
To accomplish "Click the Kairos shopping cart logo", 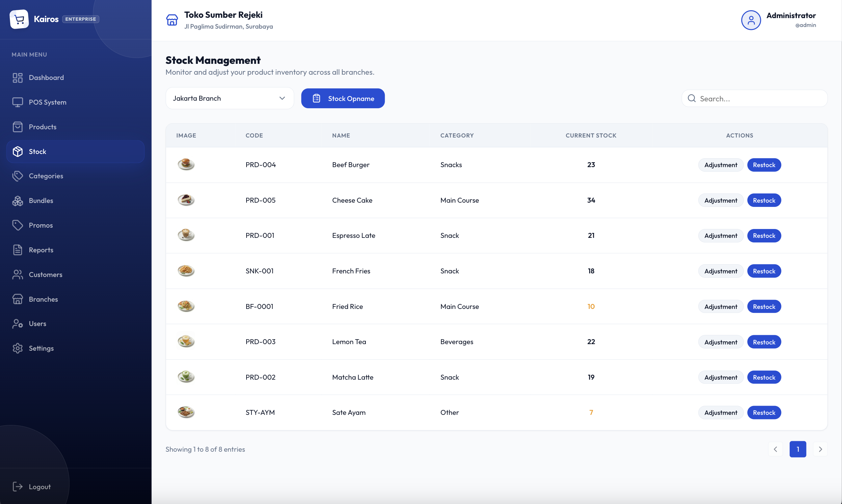I will [x=19, y=19].
